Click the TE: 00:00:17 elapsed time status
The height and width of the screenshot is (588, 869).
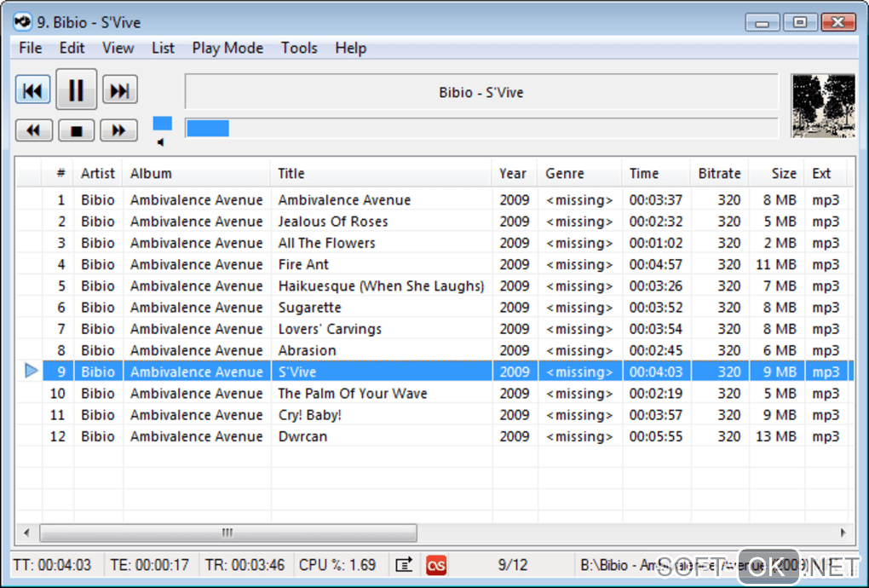point(150,565)
